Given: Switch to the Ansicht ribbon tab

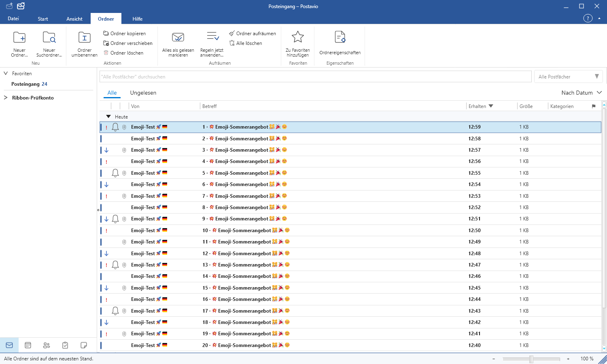Looking at the screenshot, I should [x=74, y=19].
